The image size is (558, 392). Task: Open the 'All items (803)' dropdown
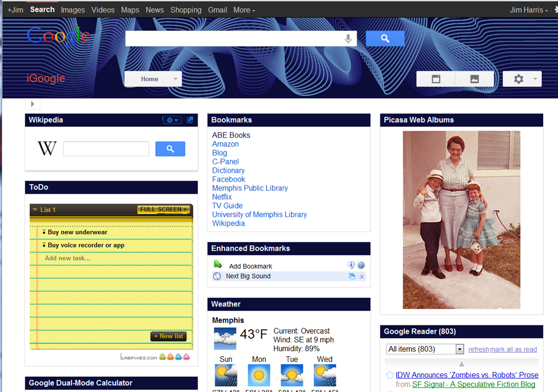[459, 350]
